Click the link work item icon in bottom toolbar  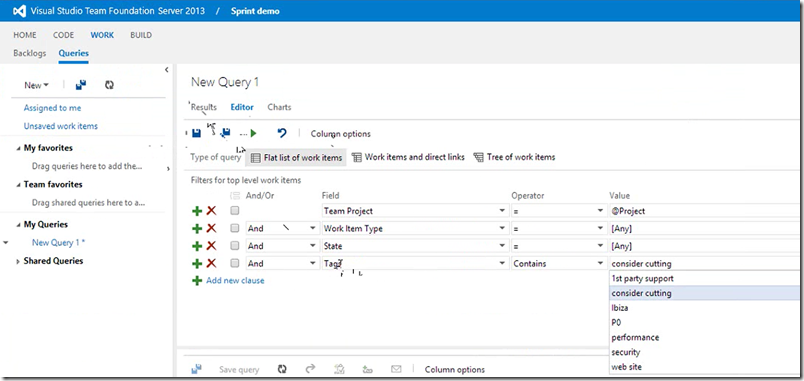click(x=367, y=369)
